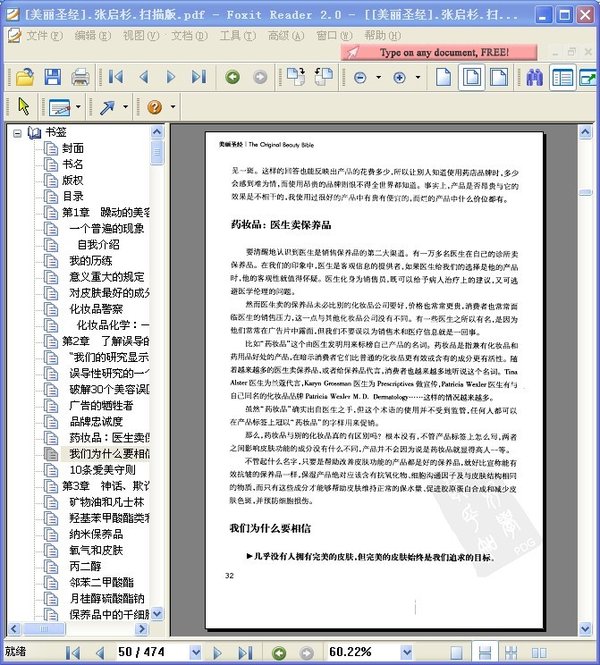Click bookmark panel vertical scrollbar thumb
600x665 pixels.
[157, 152]
